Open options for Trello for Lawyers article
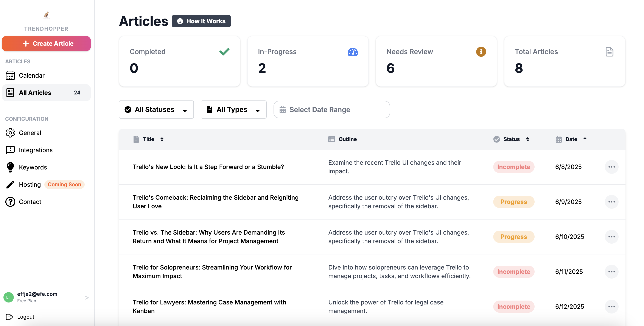This screenshot has height=326, width=644. tap(611, 307)
